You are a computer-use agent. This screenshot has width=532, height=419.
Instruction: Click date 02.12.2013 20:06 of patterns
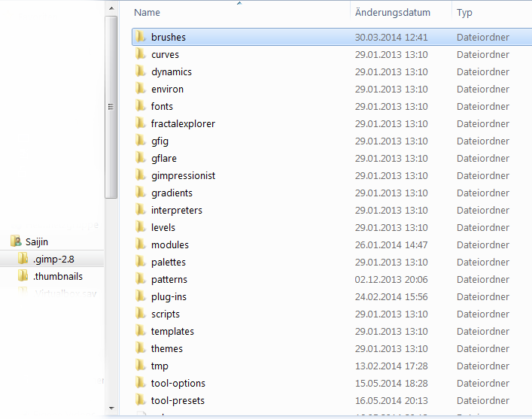[x=391, y=280]
